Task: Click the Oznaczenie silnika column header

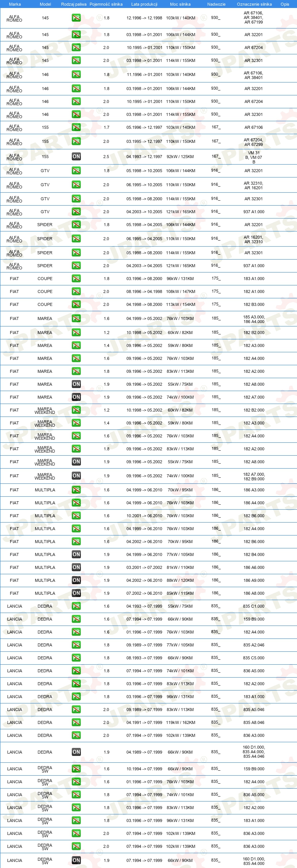Action: [x=254, y=4]
